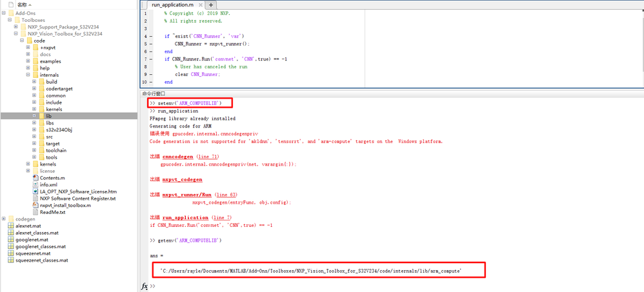Click the googlenet_classes.mat file icon

coord(11,246)
